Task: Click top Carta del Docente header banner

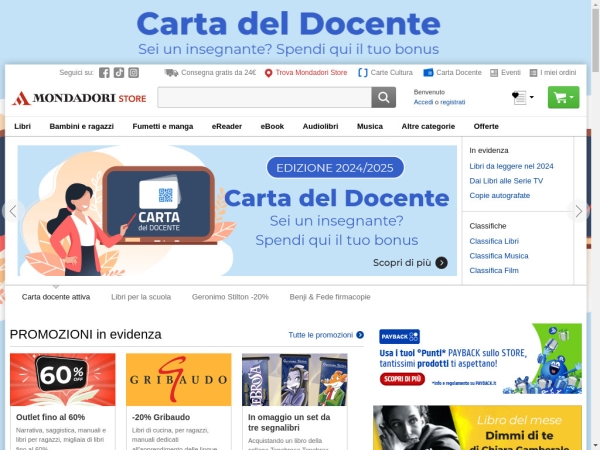Action: (x=289, y=32)
